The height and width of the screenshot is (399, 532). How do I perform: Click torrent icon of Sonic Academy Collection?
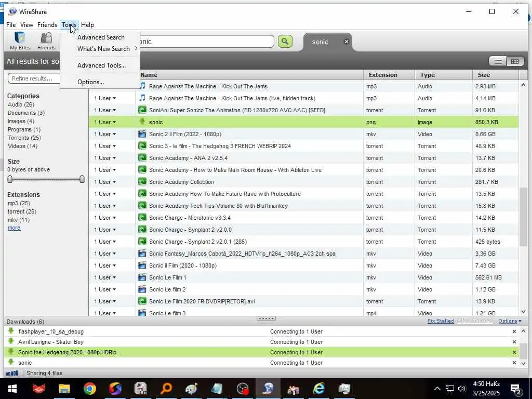pyautogui.click(x=142, y=181)
